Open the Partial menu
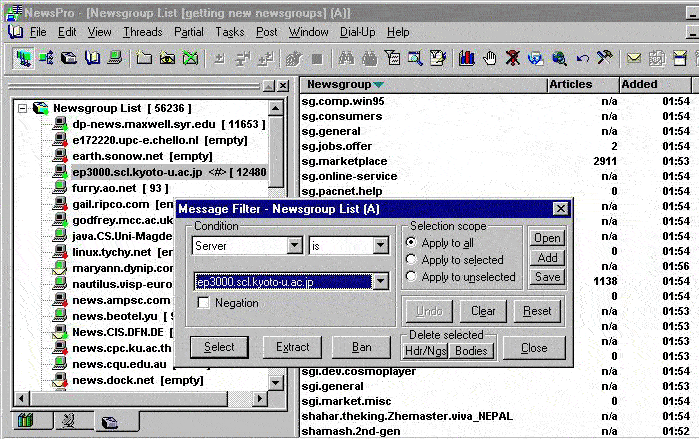This screenshot has height=439, width=699. click(189, 32)
